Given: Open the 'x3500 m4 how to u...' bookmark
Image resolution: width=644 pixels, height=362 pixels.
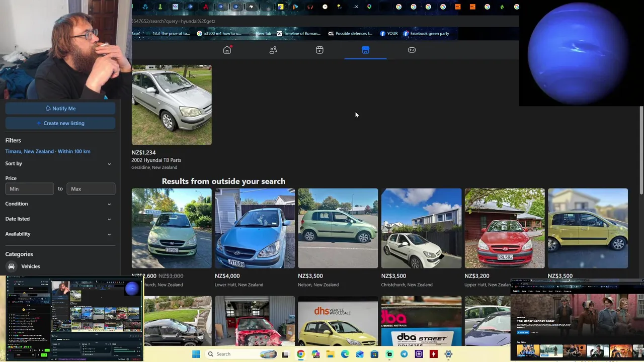Looking at the screenshot, I should pos(219,33).
